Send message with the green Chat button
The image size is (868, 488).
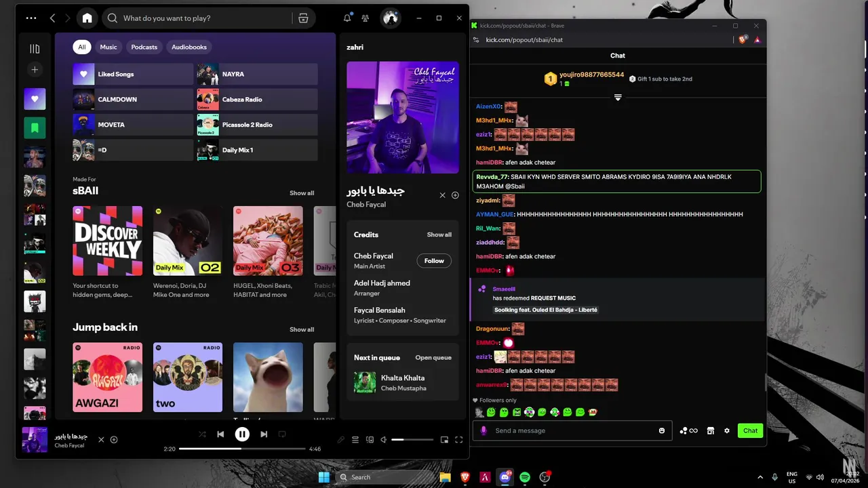pos(750,430)
